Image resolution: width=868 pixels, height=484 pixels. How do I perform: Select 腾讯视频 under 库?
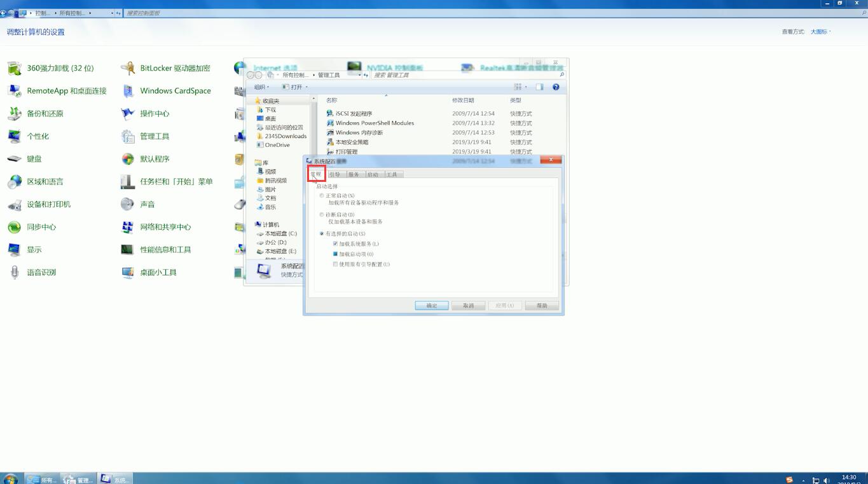[x=272, y=181]
